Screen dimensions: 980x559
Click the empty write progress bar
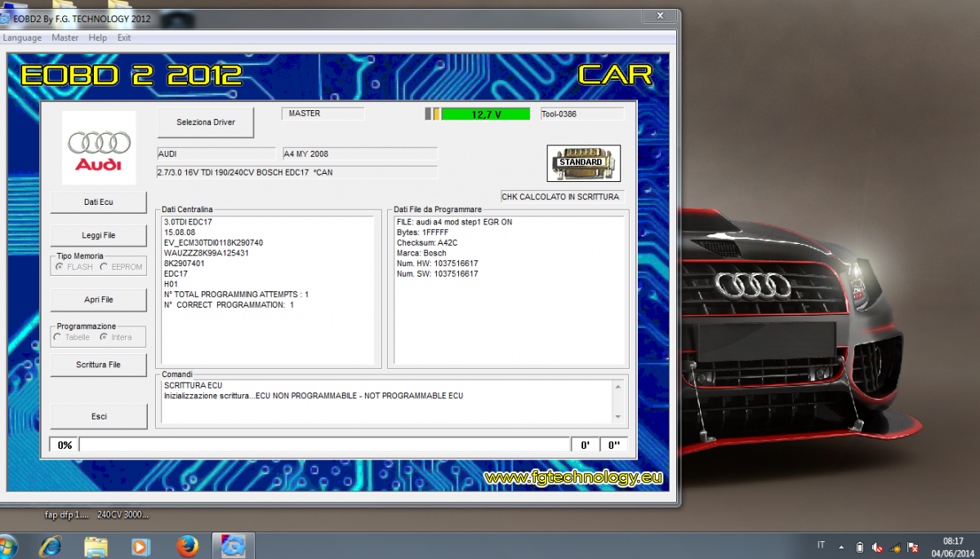[324, 445]
